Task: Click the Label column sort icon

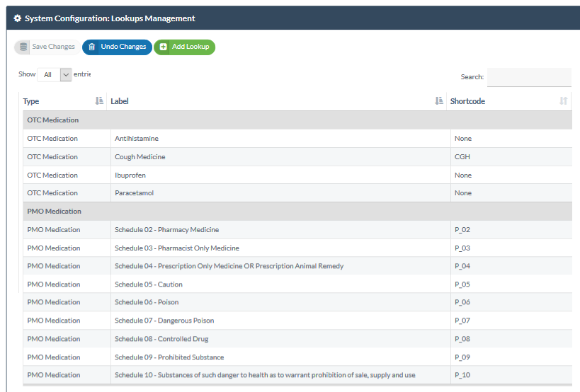Action: click(x=439, y=101)
